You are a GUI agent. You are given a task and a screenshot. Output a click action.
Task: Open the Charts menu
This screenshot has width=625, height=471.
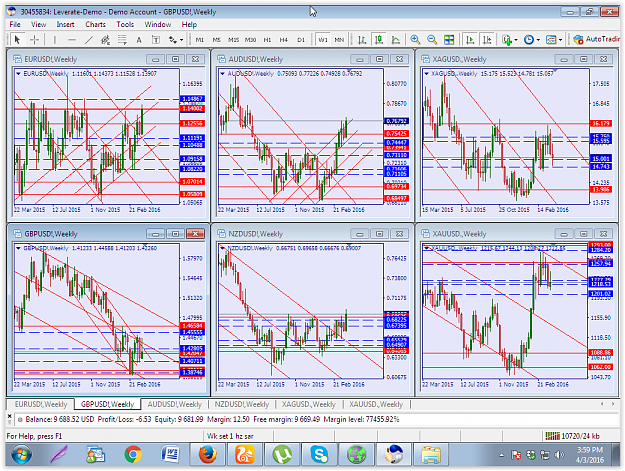(x=95, y=24)
